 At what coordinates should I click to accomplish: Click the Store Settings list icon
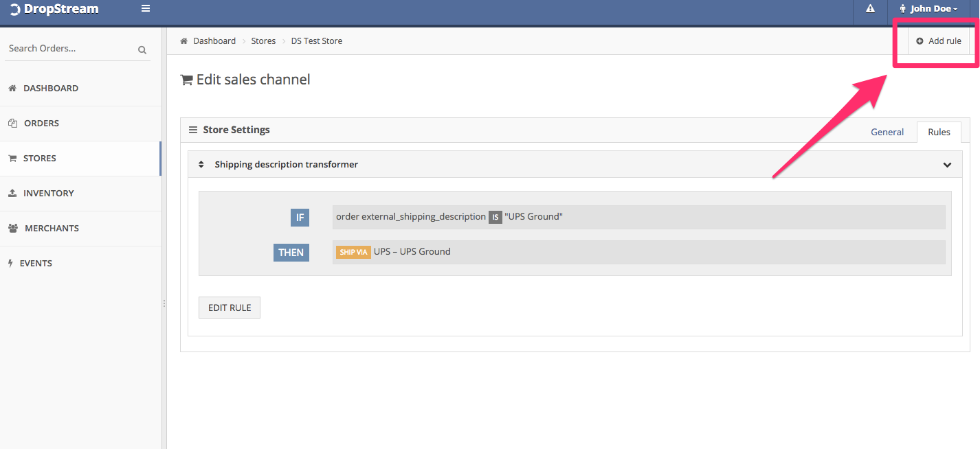[x=193, y=130]
